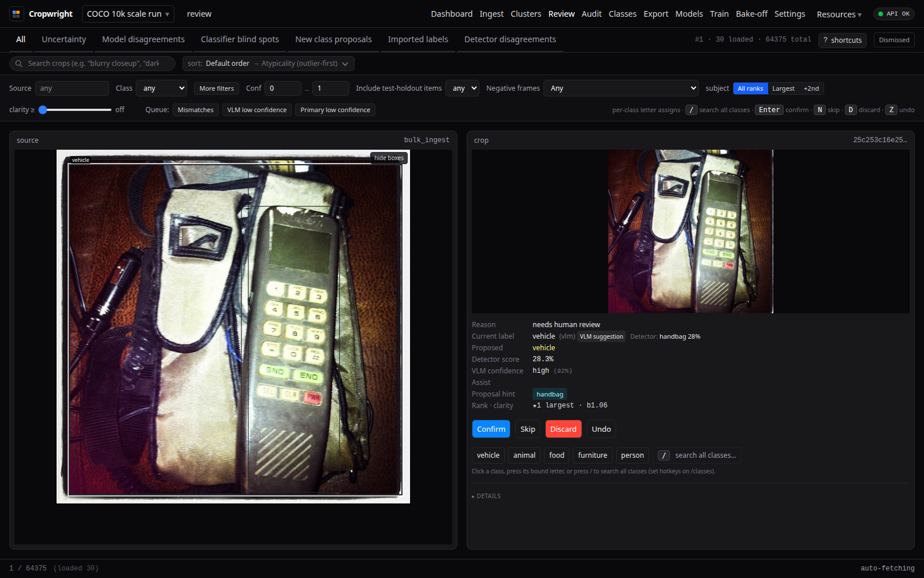The image size is (924, 578).
Task: Switch to Detector disagreements tab
Action: (x=510, y=39)
